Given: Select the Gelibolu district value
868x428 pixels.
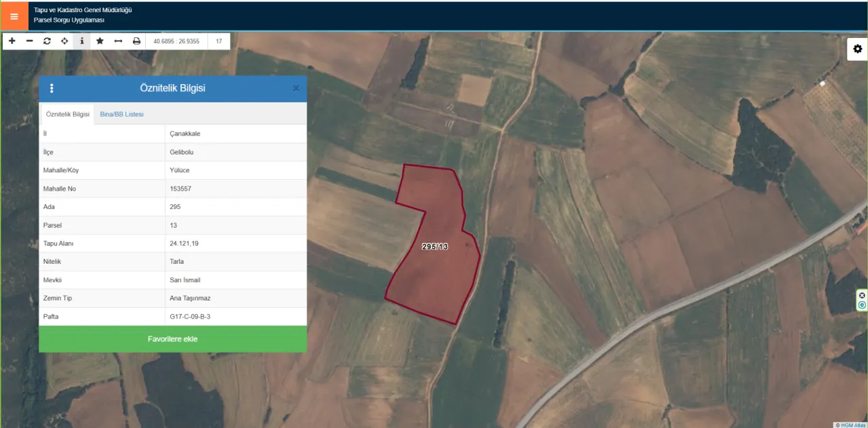Looking at the screenshot, I should point(182,152).
